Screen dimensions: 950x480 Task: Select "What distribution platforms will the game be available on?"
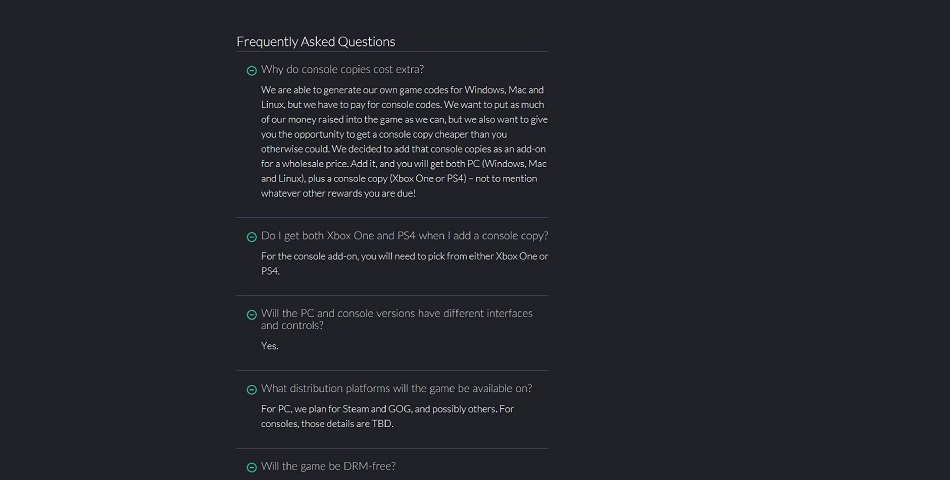coord(396,388)
